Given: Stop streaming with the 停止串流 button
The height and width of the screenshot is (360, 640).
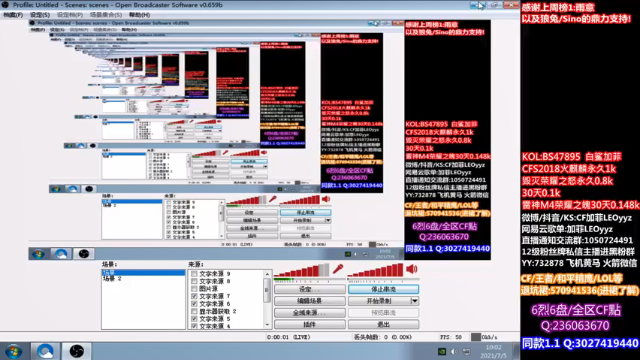Looking at the screenshot, I should (x=383, y=289).
